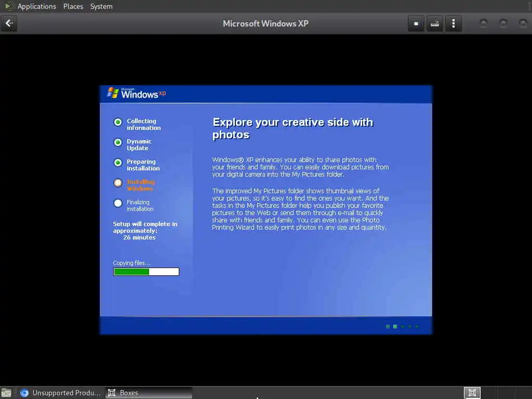Viewport: 532px width, 399px height.
Task: Switch to Boxes taskbar window
Action: [x=149, y=393]
